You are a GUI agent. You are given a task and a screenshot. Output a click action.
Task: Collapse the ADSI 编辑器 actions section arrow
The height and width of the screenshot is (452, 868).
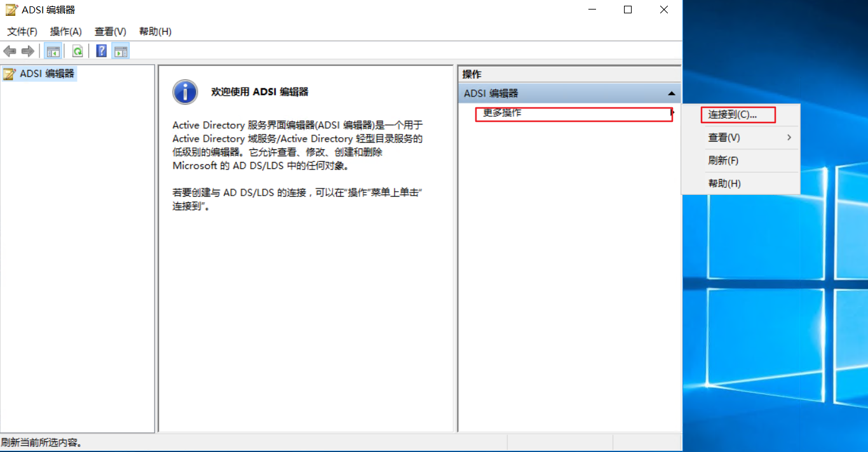point(672,93)
